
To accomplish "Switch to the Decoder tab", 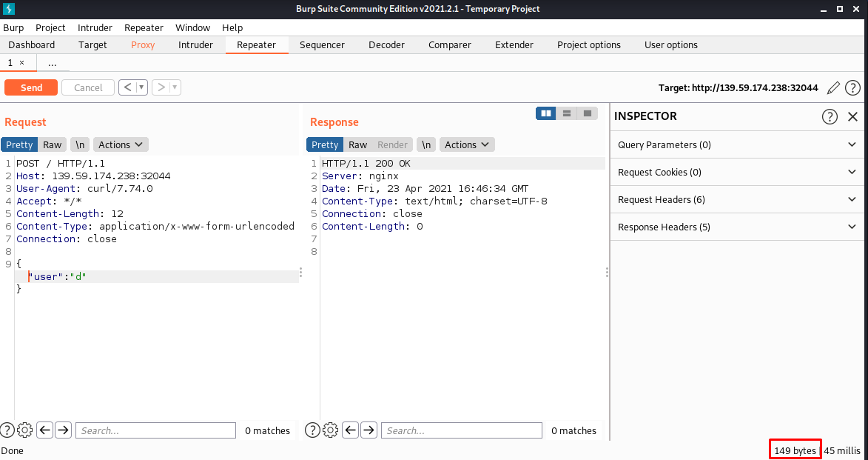I will (386, 45).
